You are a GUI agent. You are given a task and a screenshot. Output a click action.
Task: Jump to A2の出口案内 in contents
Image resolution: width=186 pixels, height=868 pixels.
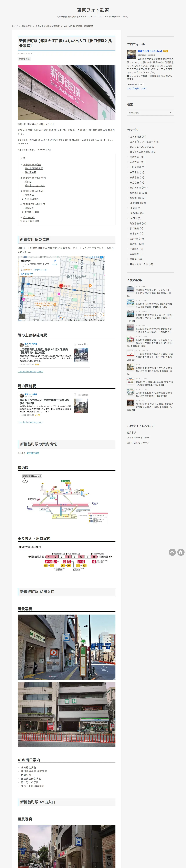32,212
